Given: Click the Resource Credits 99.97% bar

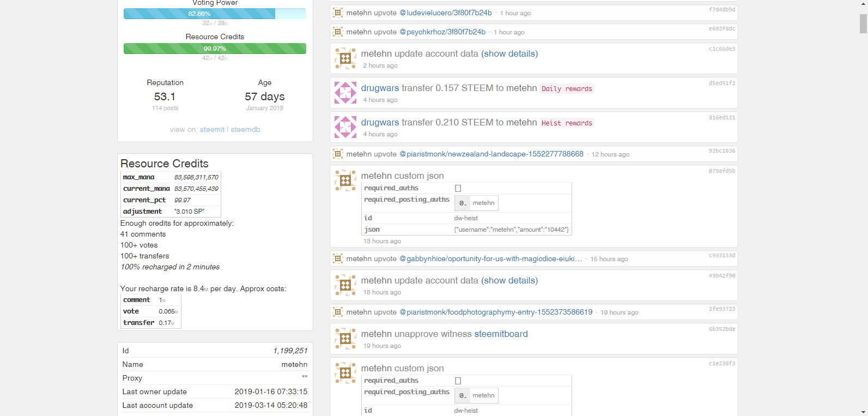Looking at the screenshot, I should (215, 49).
